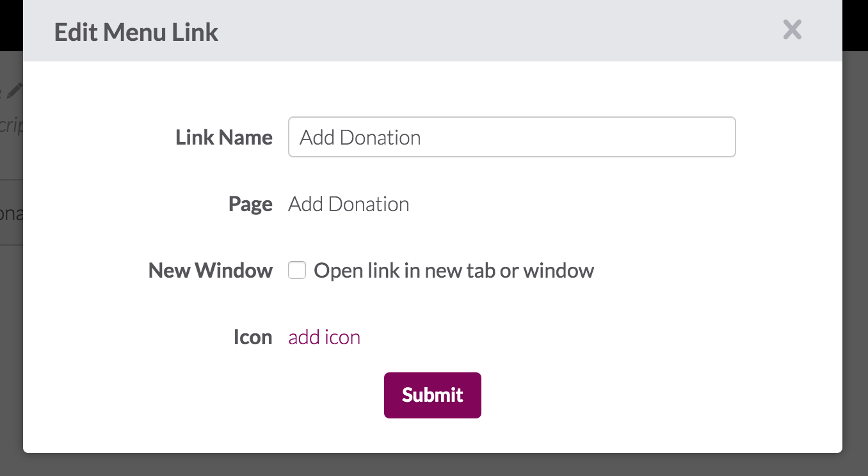Open the add icon link
Image resolution: width=868 pixels, height=476 pixels.
[325, 337]
